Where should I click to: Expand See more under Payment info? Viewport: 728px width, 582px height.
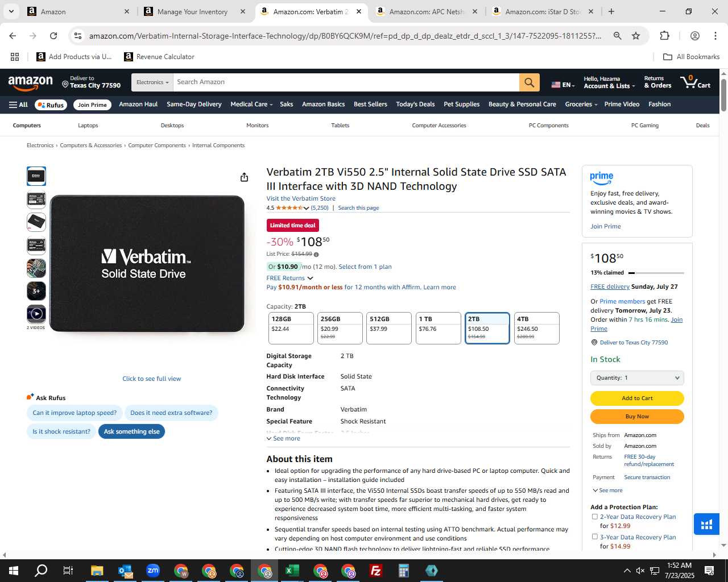607,490
